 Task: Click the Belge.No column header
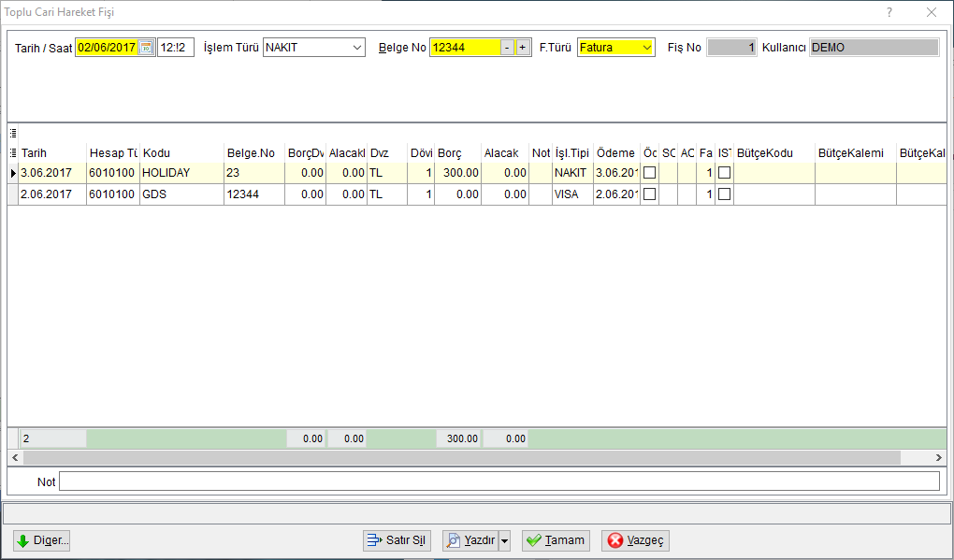[254, 153]
